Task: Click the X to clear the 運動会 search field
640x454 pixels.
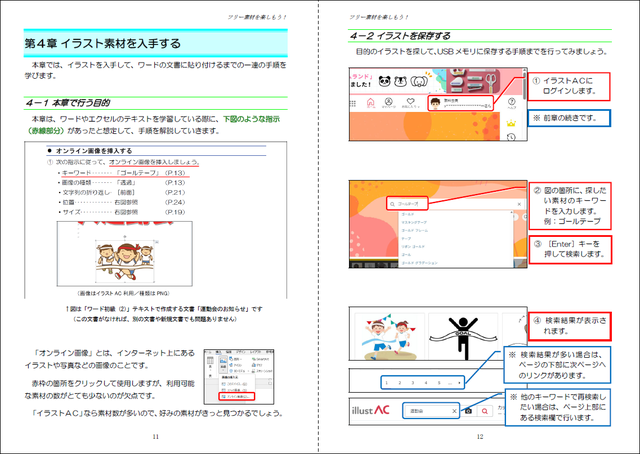Action: coord(454,411)
